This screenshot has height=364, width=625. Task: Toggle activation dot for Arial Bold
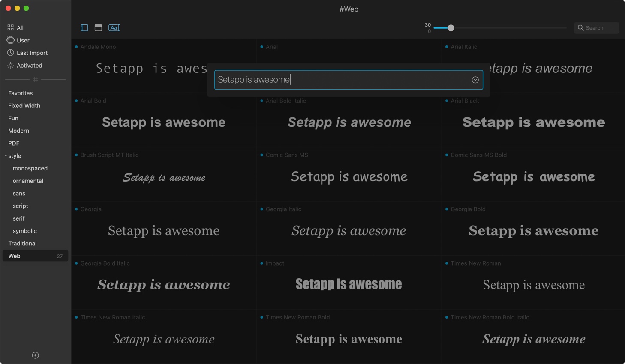point(76,101)
